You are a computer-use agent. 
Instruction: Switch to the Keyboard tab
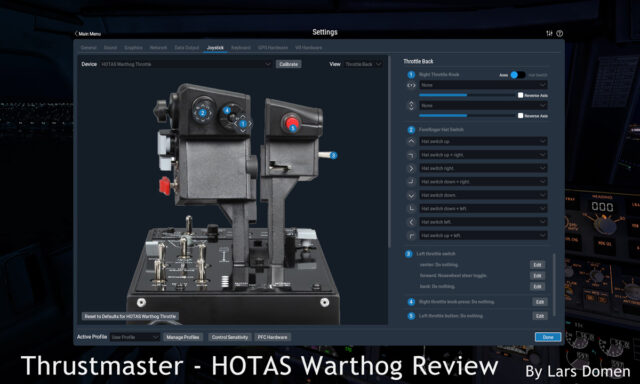click(x=241, y=48)
